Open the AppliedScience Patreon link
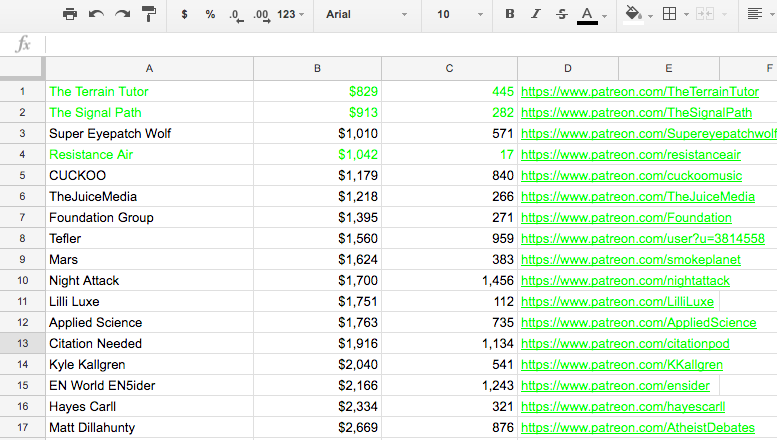Screen dimensions: 777x440 [x=639, y=323]
